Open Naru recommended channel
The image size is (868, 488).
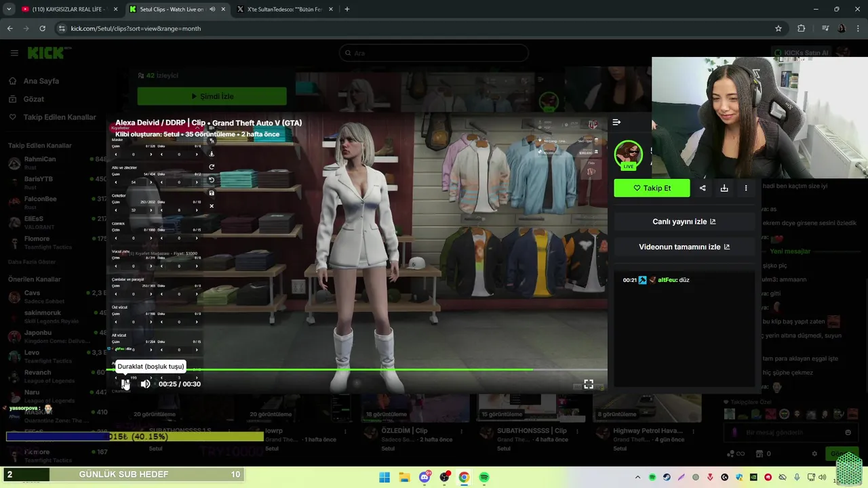pos(57,396)
